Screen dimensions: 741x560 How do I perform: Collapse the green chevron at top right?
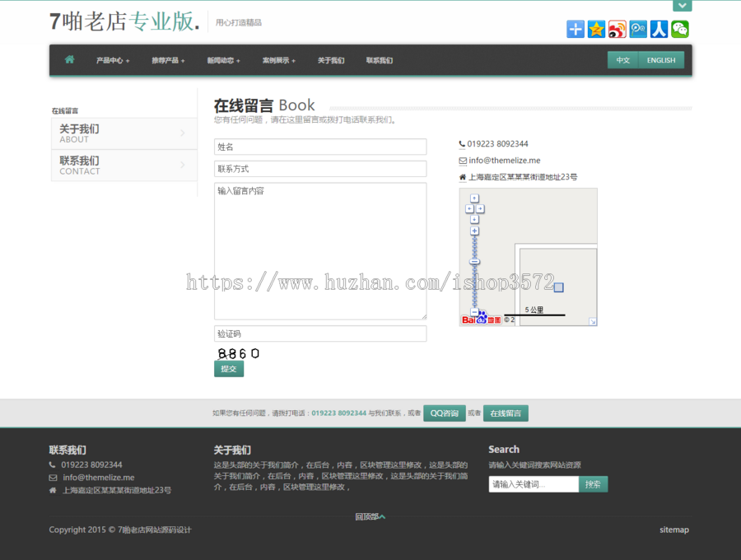point(683,5)
